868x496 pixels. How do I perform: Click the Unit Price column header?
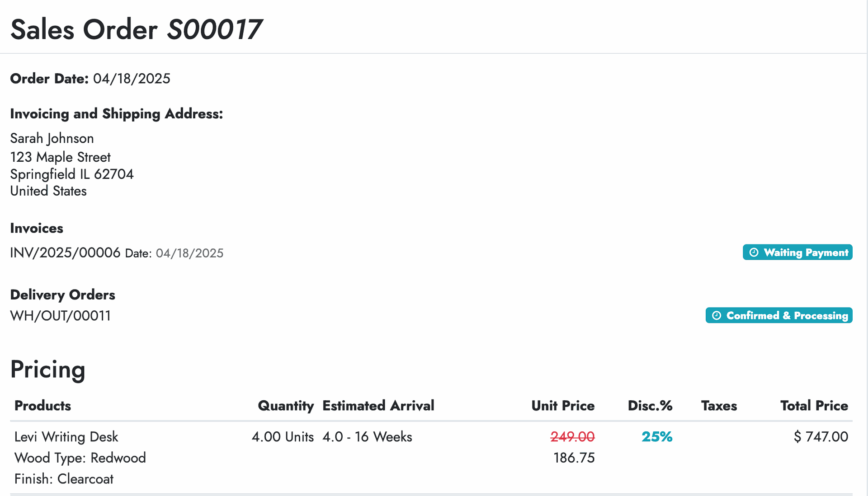point(563,406)
